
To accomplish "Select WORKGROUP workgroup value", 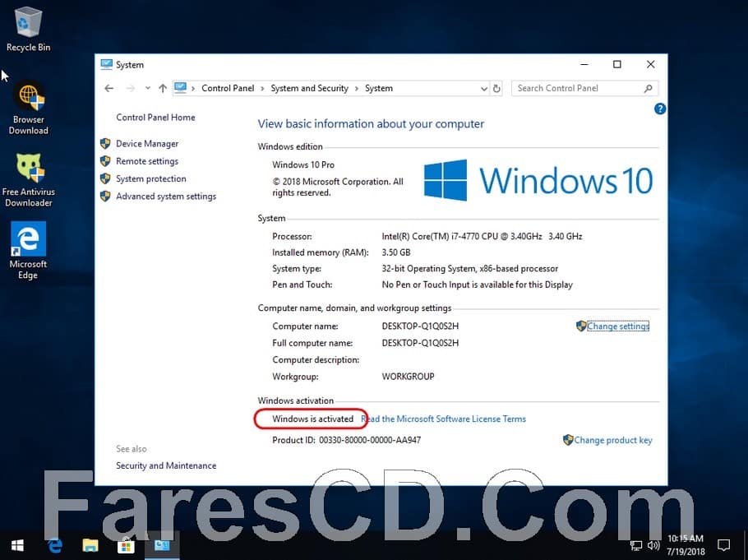I will (x=408, y=377).
